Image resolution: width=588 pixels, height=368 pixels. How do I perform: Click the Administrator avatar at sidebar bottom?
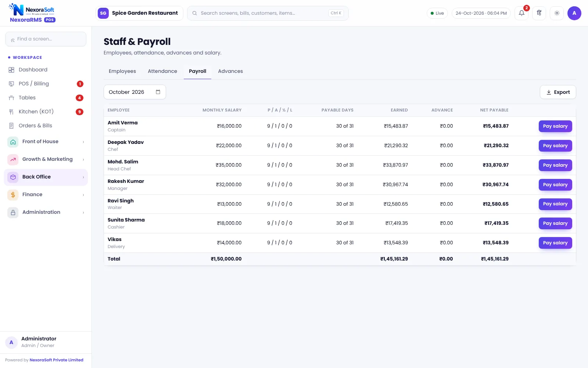11,342
